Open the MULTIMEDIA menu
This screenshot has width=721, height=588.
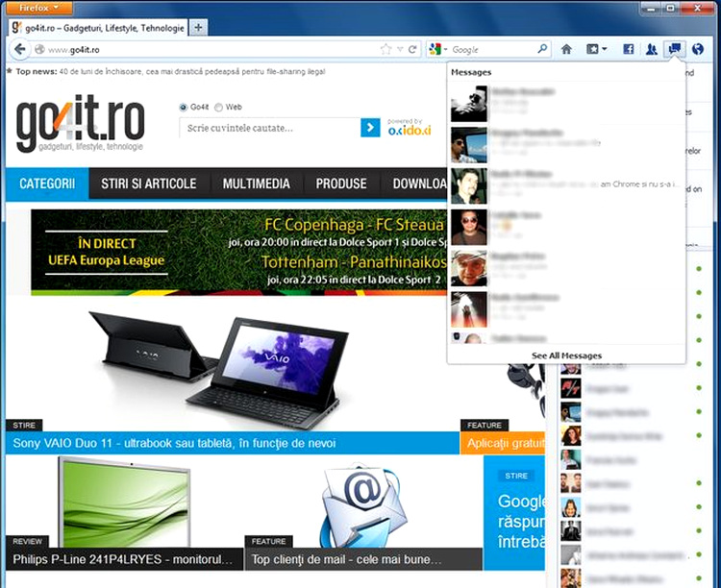tap(256, 184)
